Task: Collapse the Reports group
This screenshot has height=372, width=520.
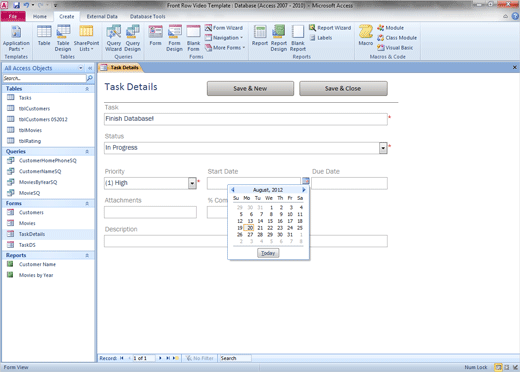Action: [87, 255]
